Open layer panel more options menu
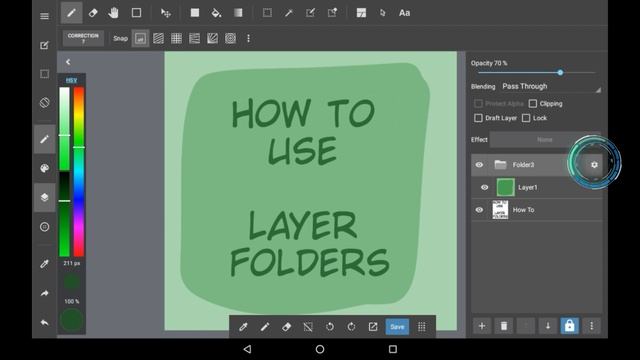The width and height of the screenshot is (640, 360). coord(591,326)
